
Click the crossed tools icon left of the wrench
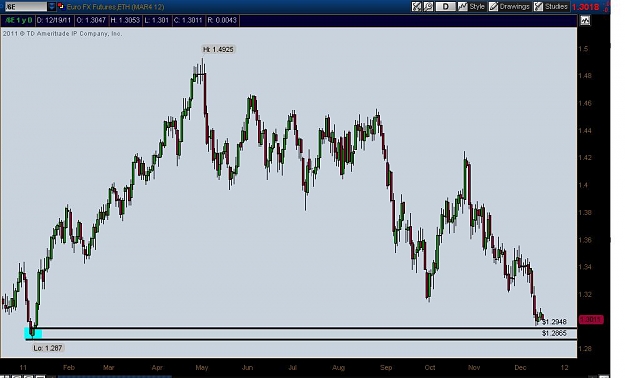(x=417, y=6)
